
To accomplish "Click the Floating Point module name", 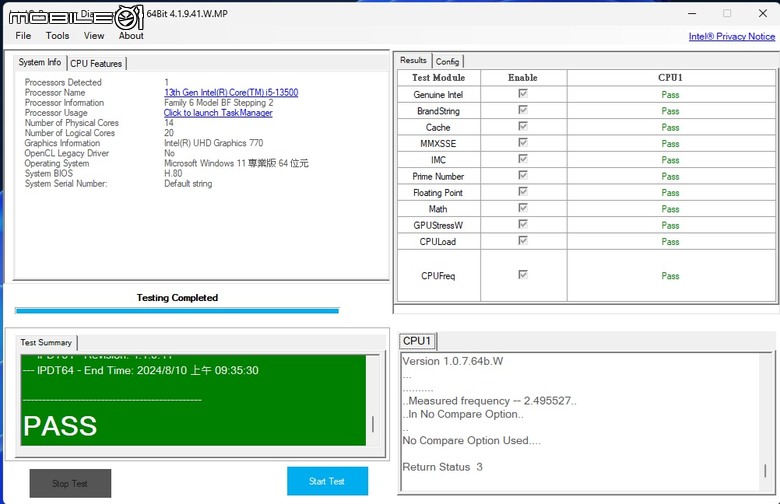I will [x=438, y=193].
